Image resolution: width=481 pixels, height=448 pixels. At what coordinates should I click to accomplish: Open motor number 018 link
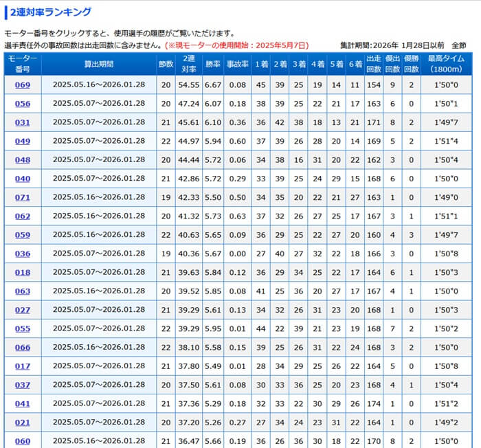point(23,273)
